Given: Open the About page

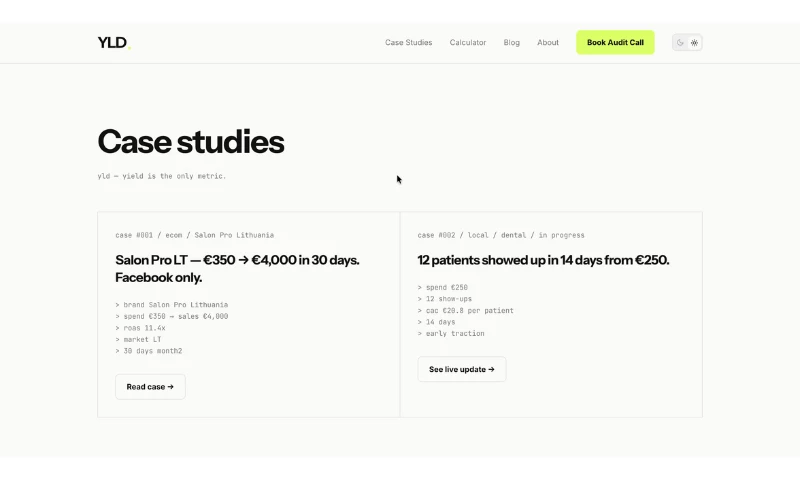Looking at the screenshot, I should point(547,42).
